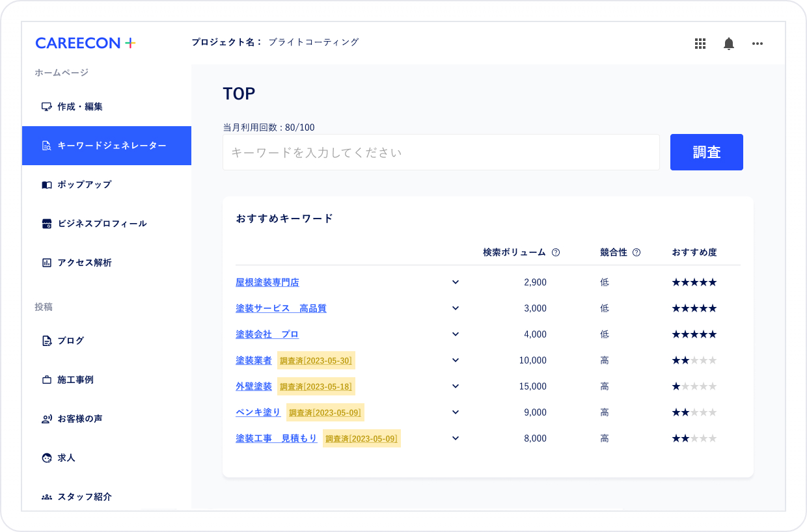Image resolution: width=807 pixels, height=532 pixels.
Task: Expand details for 屋根塗装専門店 keyword
Action: tap(455, 282)
